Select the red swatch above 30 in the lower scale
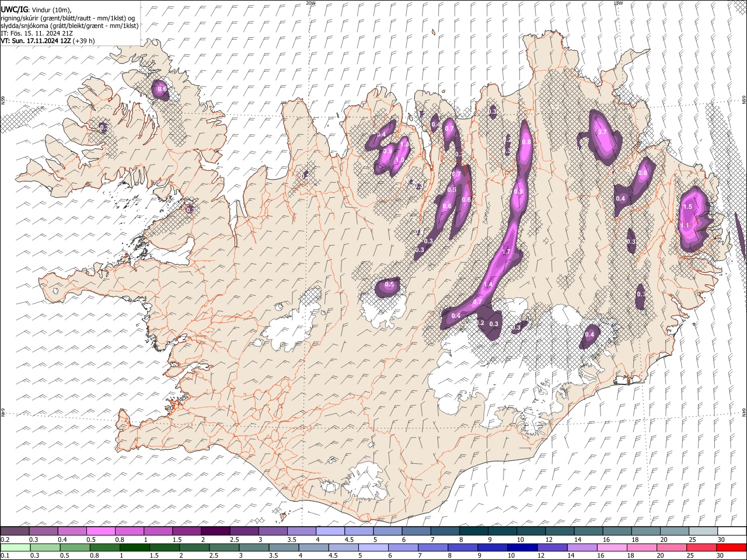The image size is (747, 560). coord(731,548)
